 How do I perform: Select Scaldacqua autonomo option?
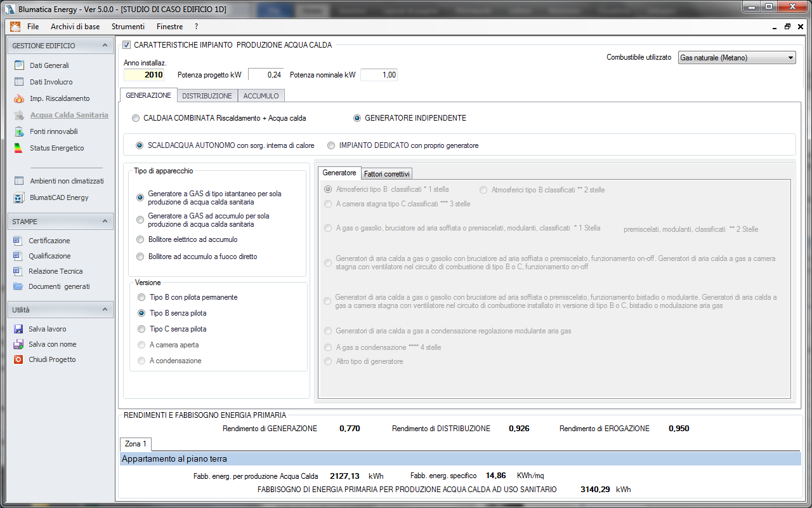click(x=140, y=145)
